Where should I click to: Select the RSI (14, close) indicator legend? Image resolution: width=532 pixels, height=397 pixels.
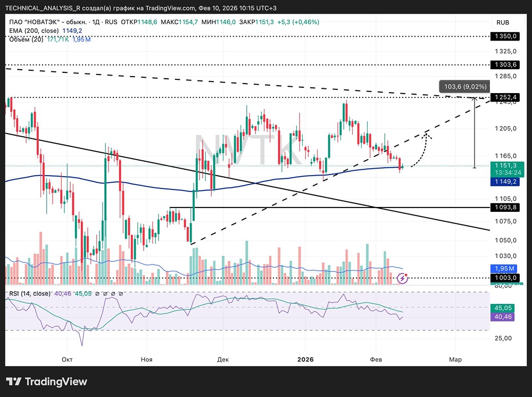[30, 294]
